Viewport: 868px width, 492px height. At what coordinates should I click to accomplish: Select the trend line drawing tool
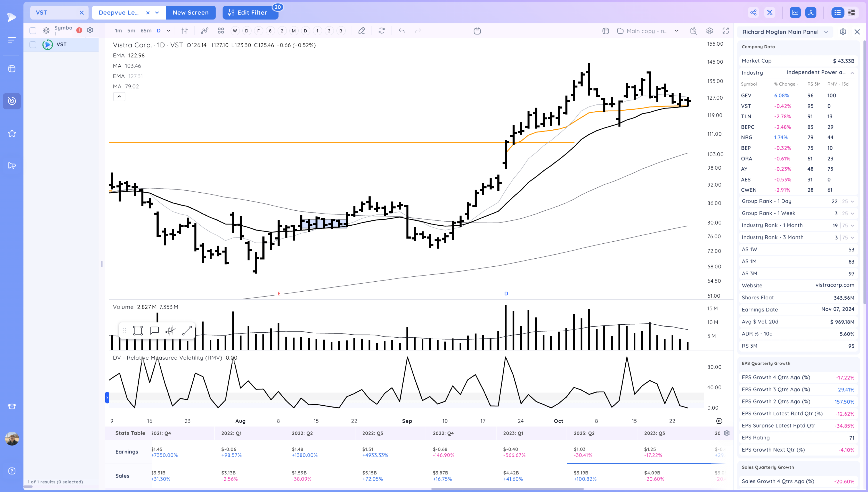point(187,330)
